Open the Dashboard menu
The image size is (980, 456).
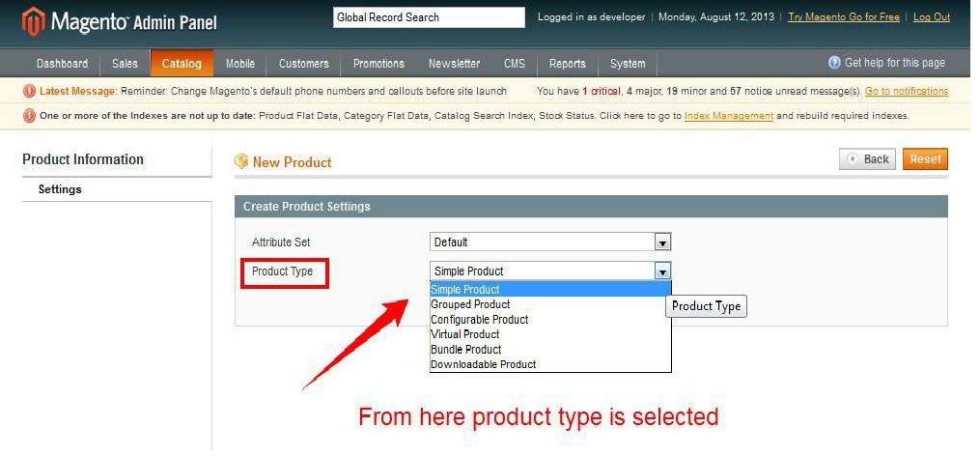(x=62, y=63)
